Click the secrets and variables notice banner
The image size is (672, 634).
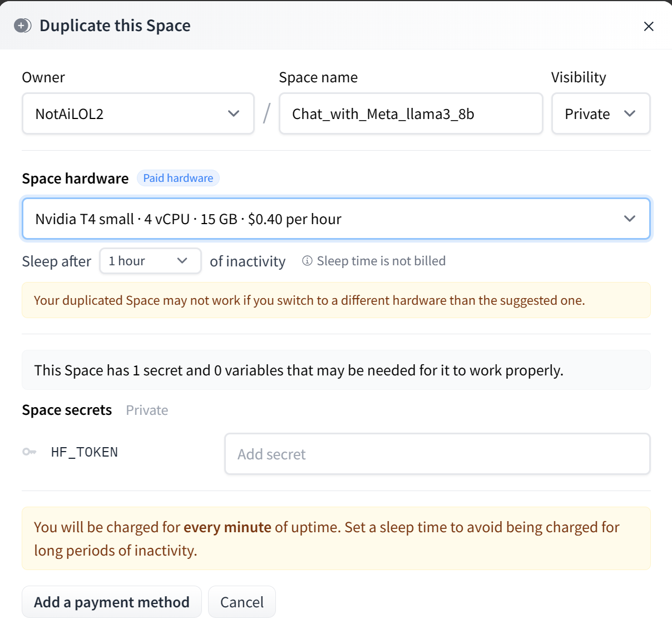coord(336,370)
